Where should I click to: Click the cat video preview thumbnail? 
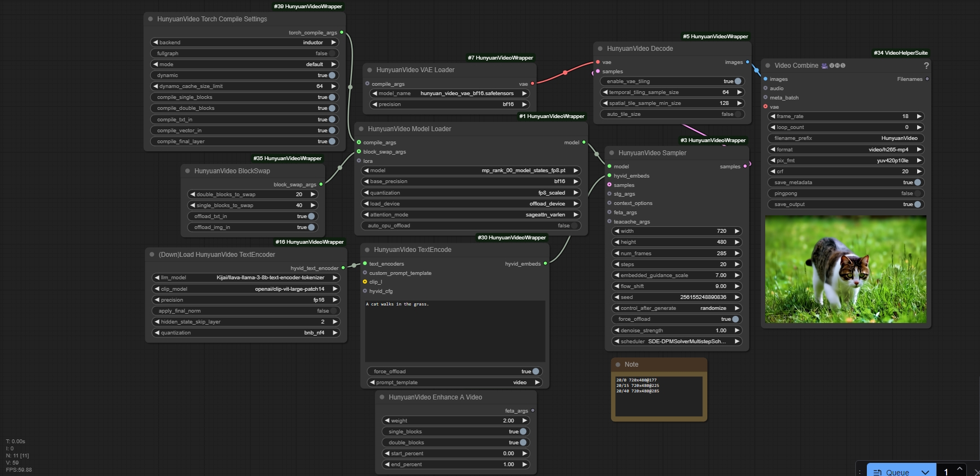coord(846,269)
